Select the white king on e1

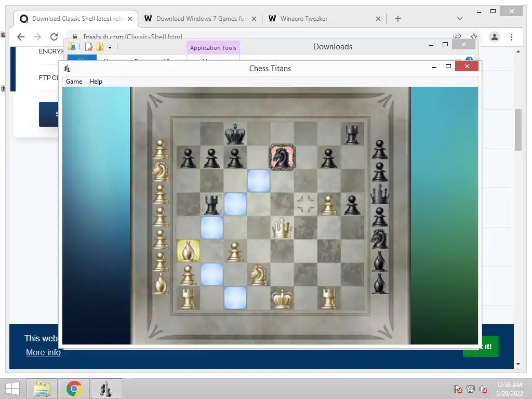tap(282, 299)
